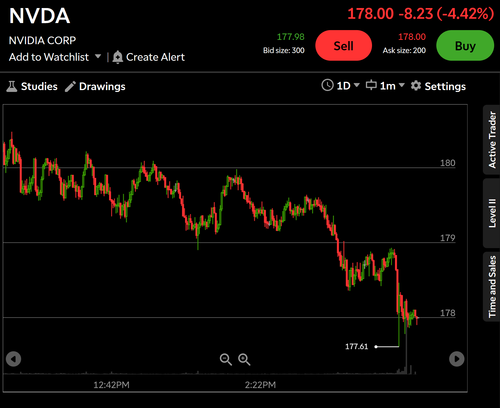500x408 pixels.
Task: Click the NVIDIA CORP company name
Action: (x=42, y=40)
